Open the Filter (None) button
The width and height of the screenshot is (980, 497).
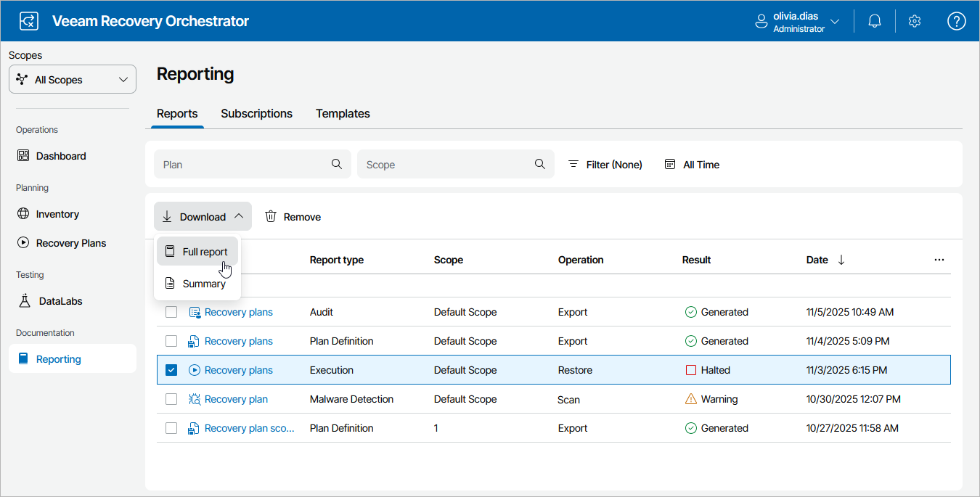(x=605, y=165)
